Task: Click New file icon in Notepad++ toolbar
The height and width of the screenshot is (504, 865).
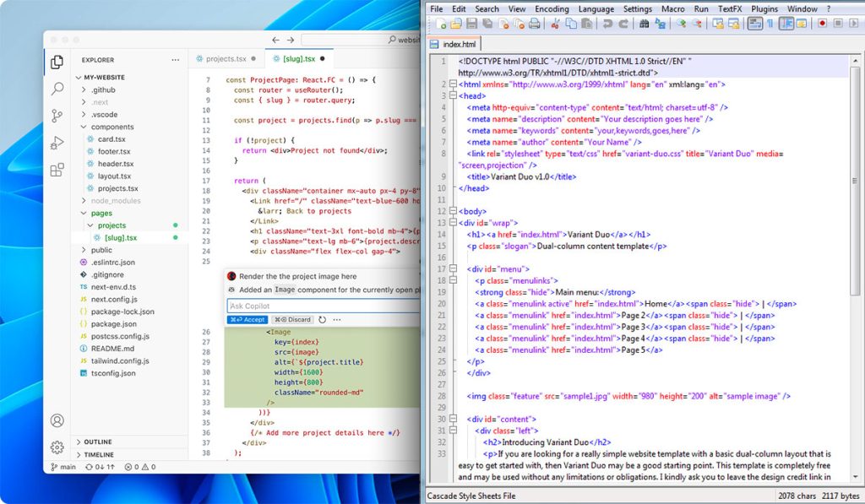Action: click(441, 23)
